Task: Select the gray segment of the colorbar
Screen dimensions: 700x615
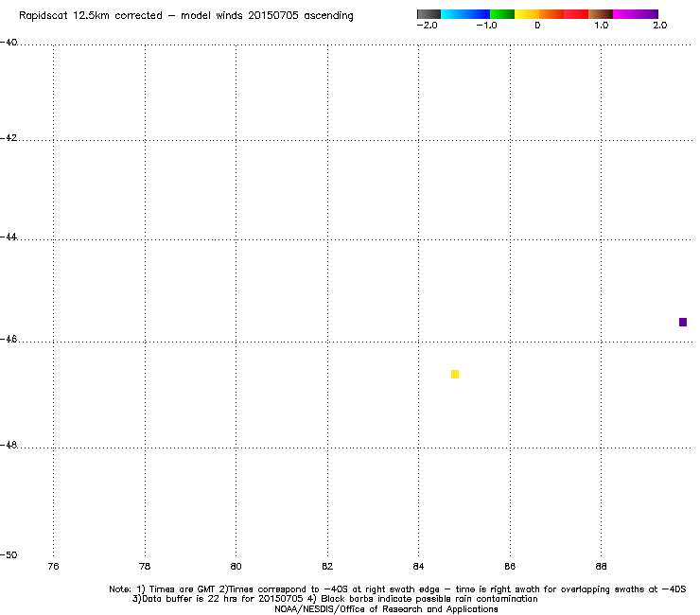Action: point(429,14)
